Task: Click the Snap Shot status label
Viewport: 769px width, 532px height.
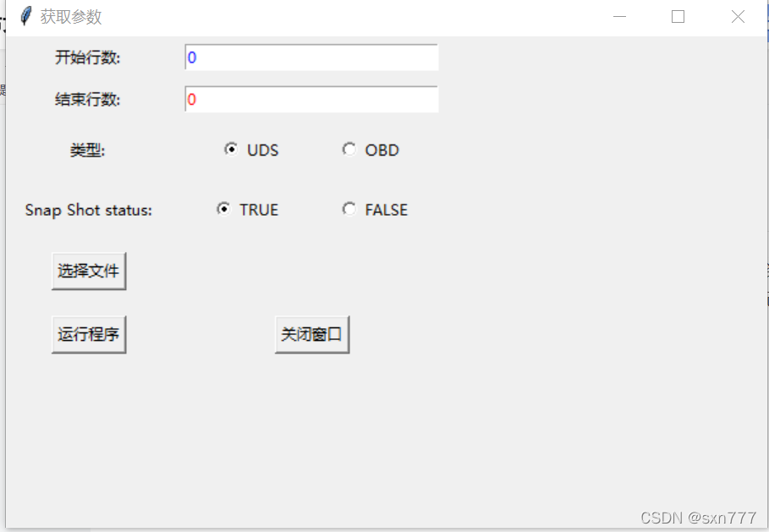Action: pyautogui.click(x=87, y=210)
